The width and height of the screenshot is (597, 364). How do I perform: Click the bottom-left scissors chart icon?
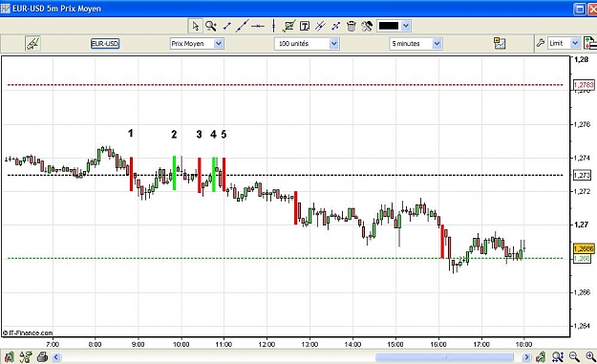(26, 357)
